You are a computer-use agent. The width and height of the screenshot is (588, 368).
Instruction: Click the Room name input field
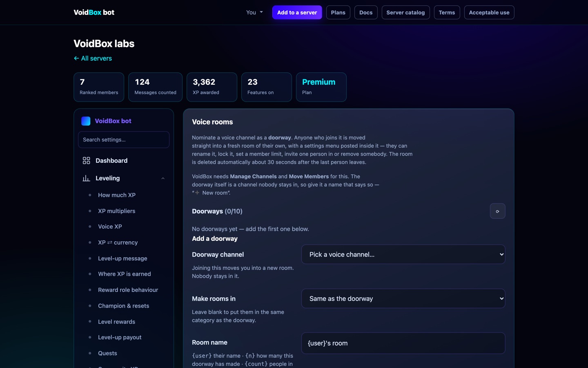coord(403,343)
